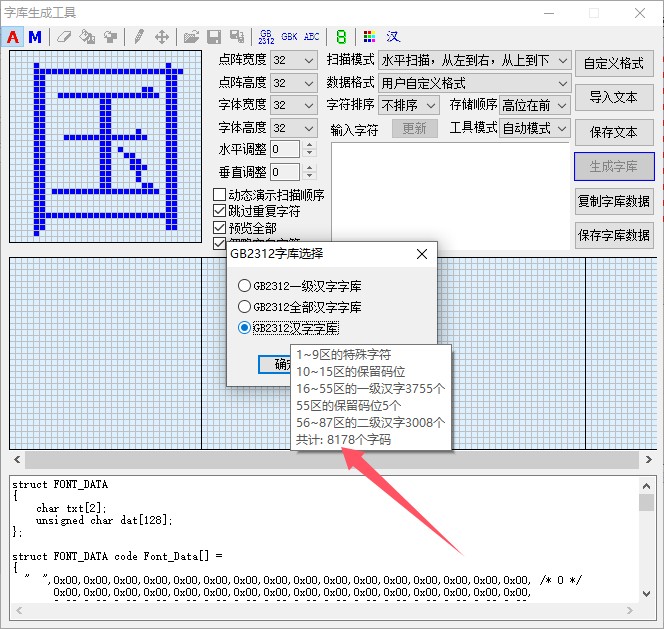The width and height of the screenshot is (664, 629).
Task: Click 复制字库数据 button
Action: point(614,201)
